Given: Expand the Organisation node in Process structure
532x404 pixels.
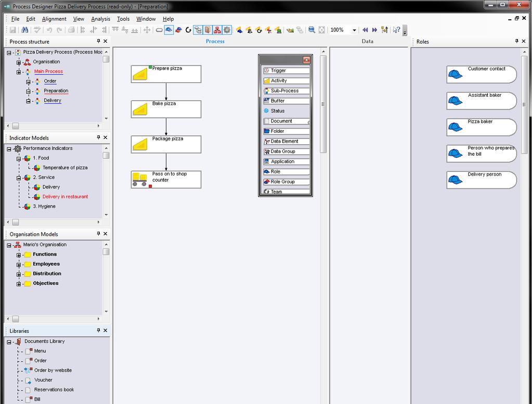Looking at the screenshot, I should tap(19, 62).
